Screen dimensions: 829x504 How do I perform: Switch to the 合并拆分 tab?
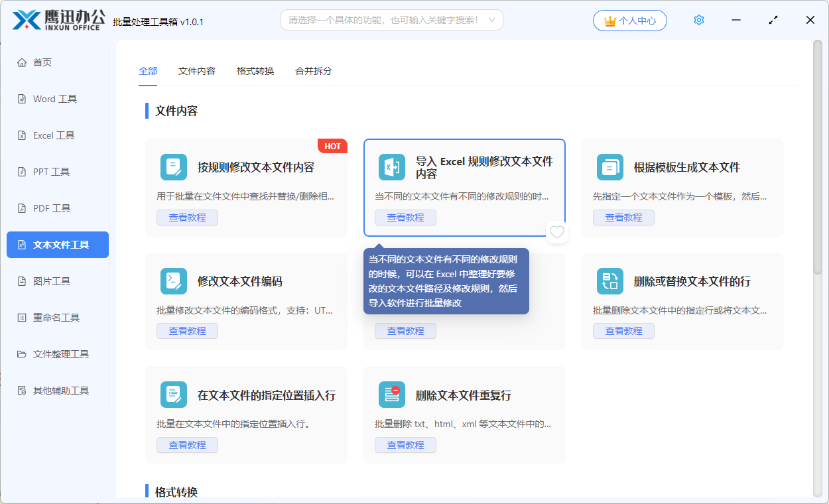click(x=312, y=70)
